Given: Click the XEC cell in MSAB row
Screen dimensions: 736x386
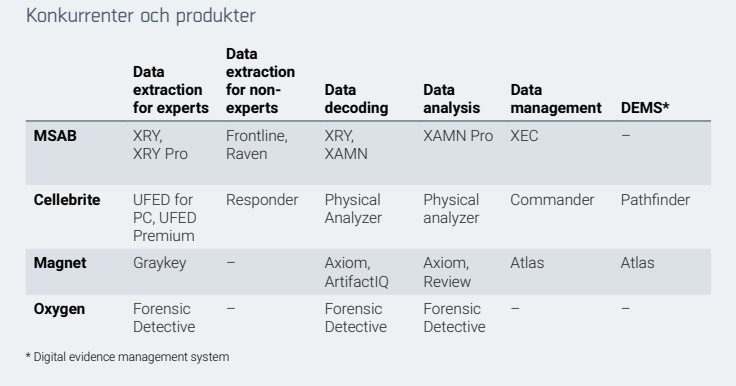Looking at the screenshot, I should coord(524,136).
